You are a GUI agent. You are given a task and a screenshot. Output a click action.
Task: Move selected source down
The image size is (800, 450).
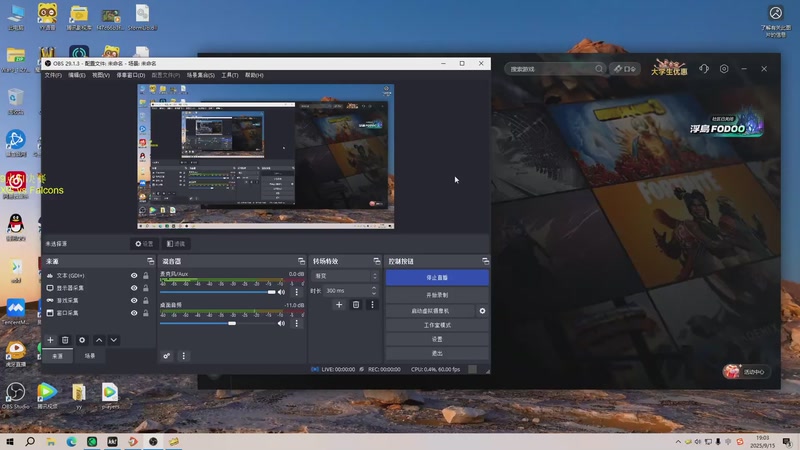tap(114, 340)
